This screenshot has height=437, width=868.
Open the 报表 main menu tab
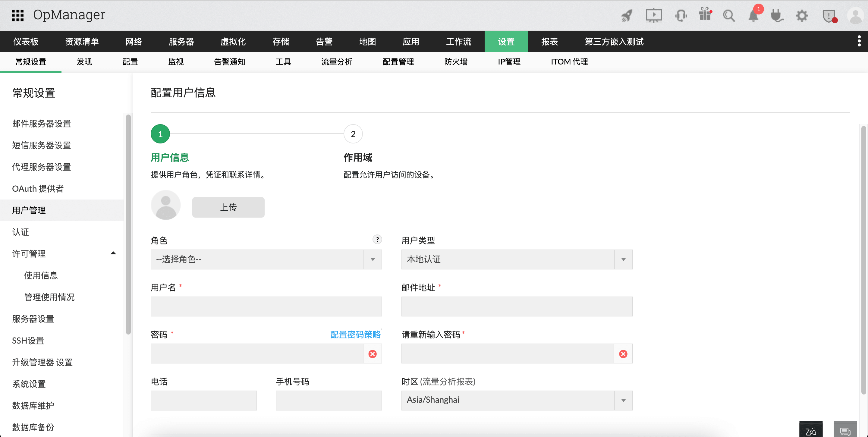click(549, 42)
